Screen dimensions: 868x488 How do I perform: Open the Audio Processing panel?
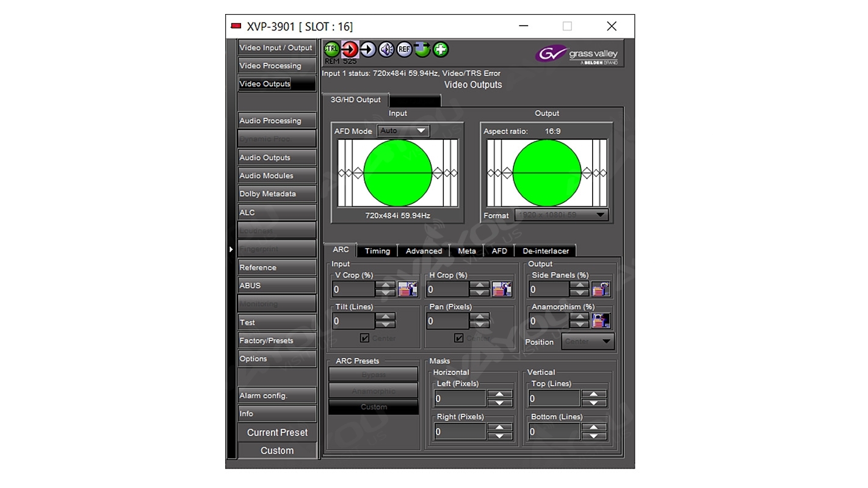(x=277, y=121)
